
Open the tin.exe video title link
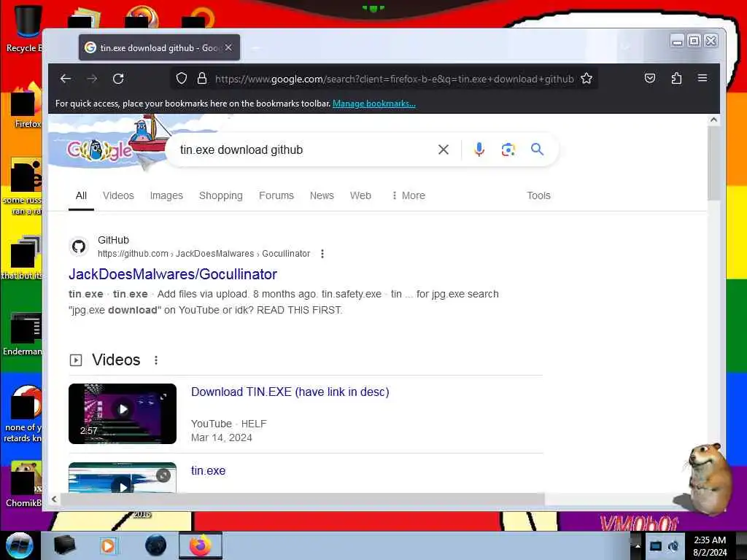[208, 470]
